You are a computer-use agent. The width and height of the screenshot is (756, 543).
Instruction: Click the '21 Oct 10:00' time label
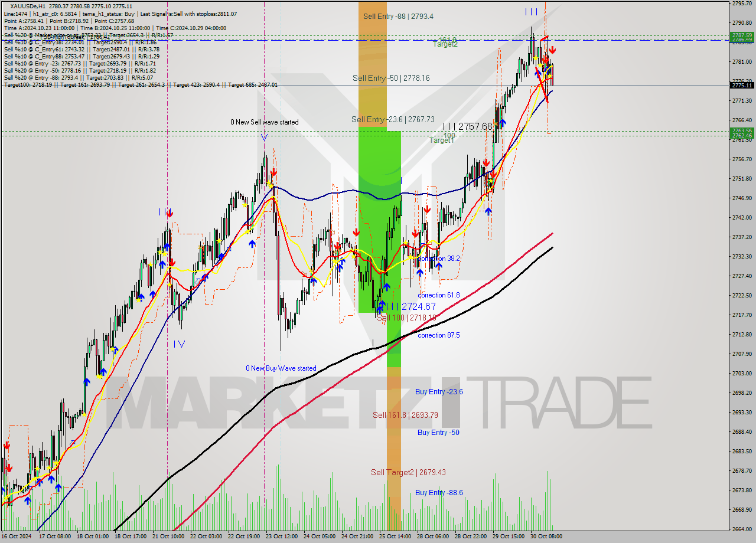point(168,537)
